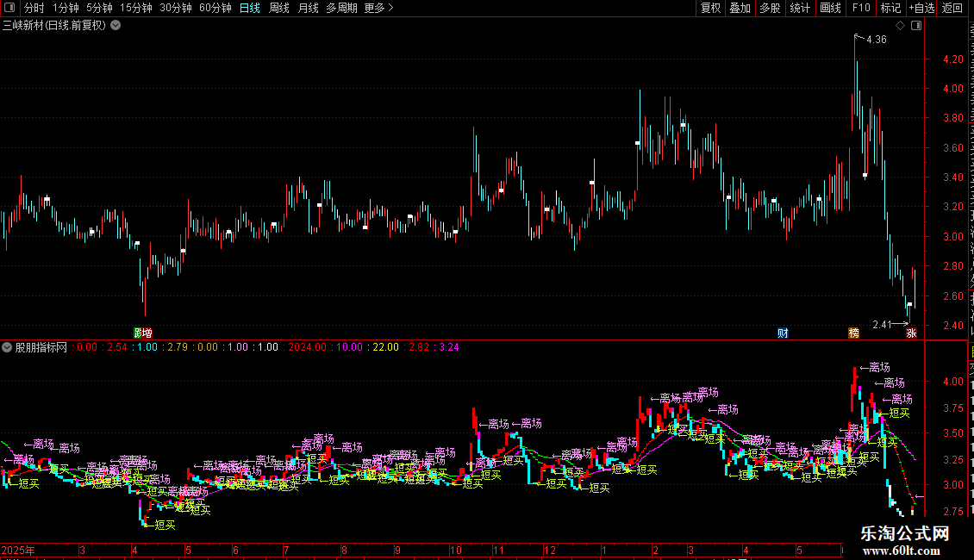974x560 pixels.
Task: Click the 多股 multi-stock button
Action: click(x=770, y=8)
